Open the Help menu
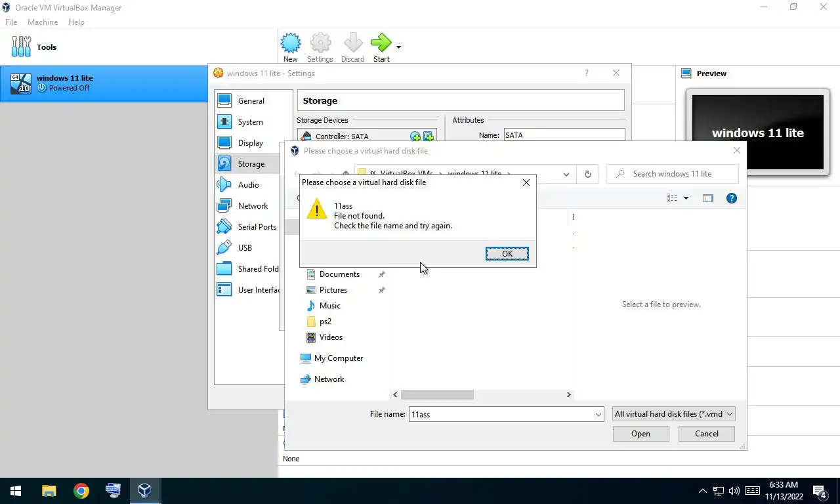The image size is (840, 504). tap(76, 22)
